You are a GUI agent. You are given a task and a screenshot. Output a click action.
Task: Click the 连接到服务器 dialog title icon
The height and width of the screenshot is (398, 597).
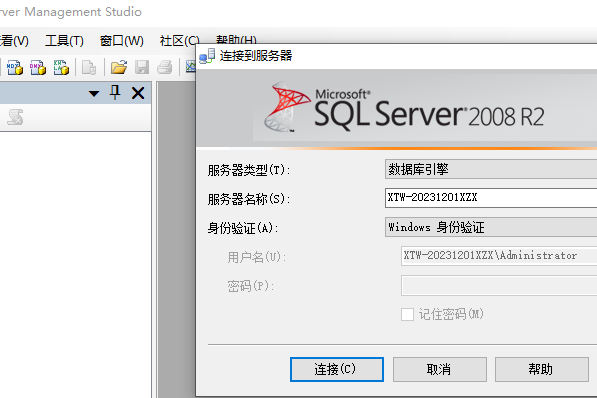pos(207,56)
